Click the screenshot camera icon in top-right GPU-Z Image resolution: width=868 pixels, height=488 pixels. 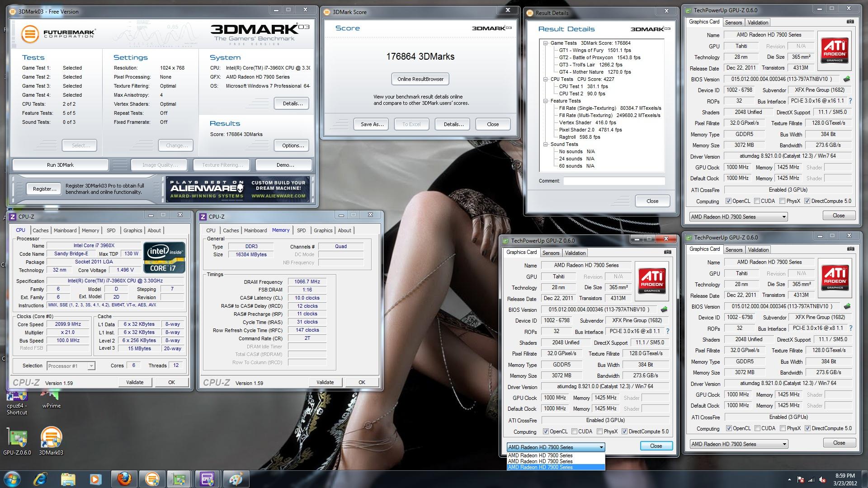pyautogui.click(x=850, y=22)
